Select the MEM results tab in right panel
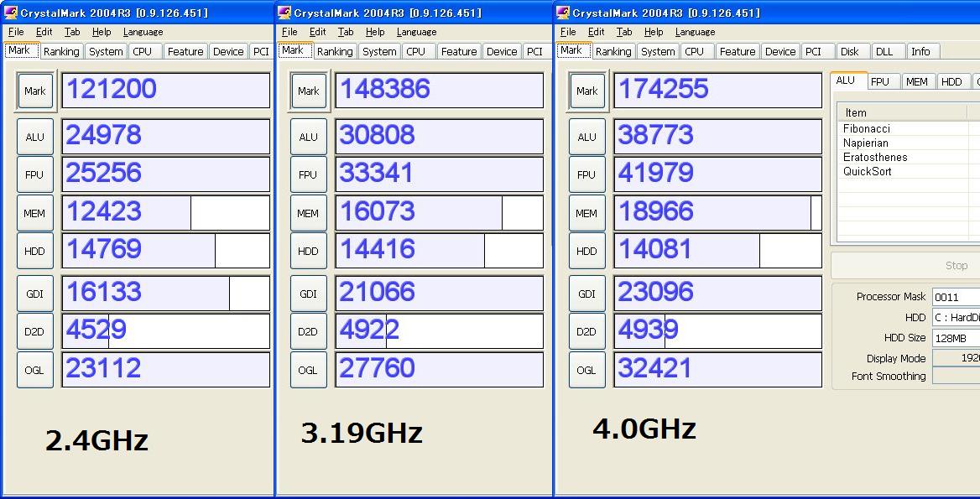The width and height of the screenshot is (980, 499). point(917,82)
